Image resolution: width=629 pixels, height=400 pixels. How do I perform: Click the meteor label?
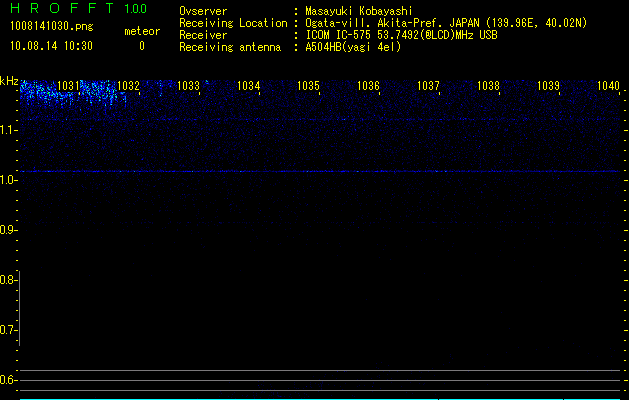[x=142, y=31]
